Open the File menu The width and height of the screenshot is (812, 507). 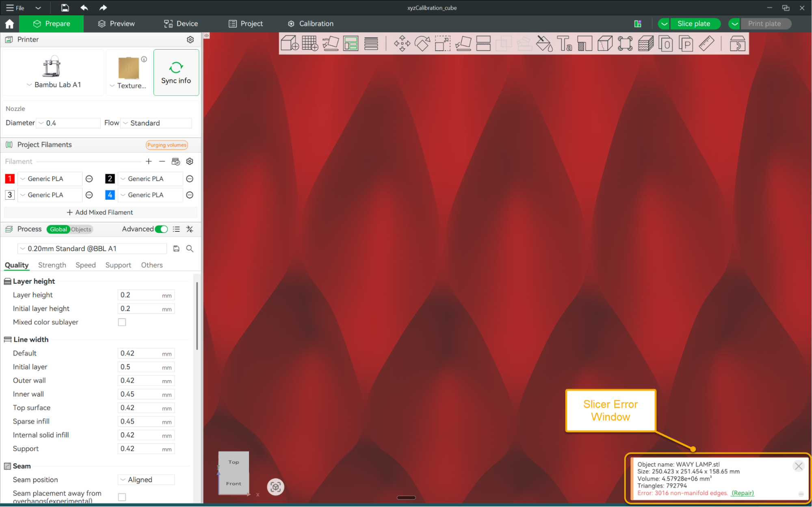15,8
